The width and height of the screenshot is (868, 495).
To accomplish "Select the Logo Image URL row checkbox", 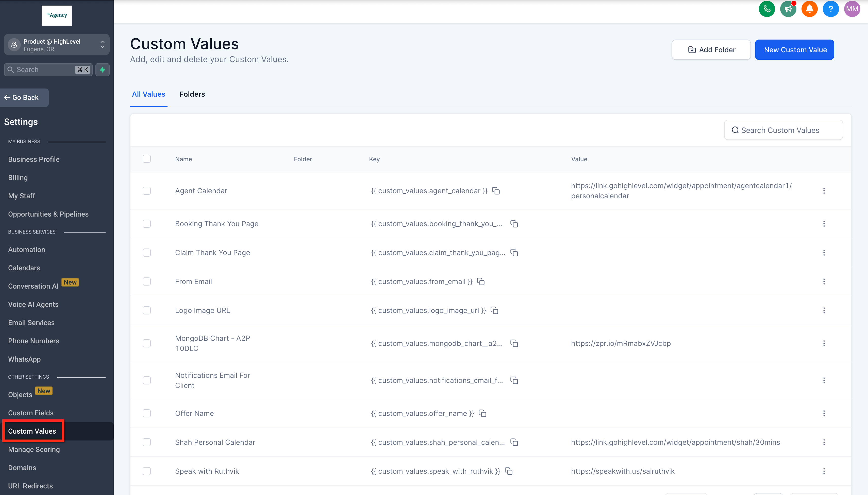I will point(147,310).
